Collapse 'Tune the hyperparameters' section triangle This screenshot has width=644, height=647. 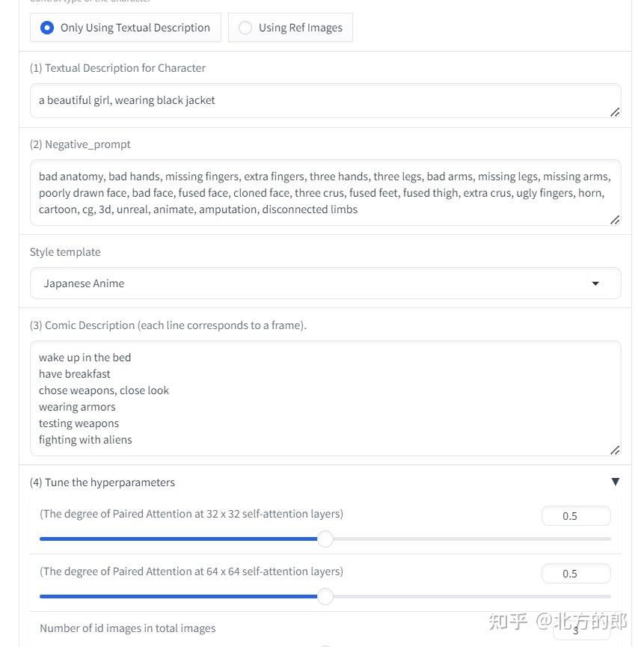615,482
